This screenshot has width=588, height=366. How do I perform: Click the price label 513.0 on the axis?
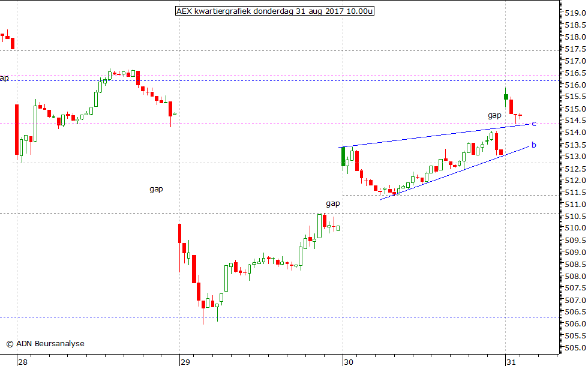pyautogui.click(x=575, y=157)
